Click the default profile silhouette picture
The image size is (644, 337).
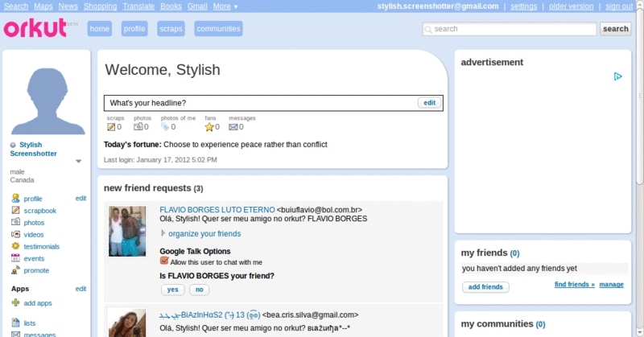tap(47, 101)
